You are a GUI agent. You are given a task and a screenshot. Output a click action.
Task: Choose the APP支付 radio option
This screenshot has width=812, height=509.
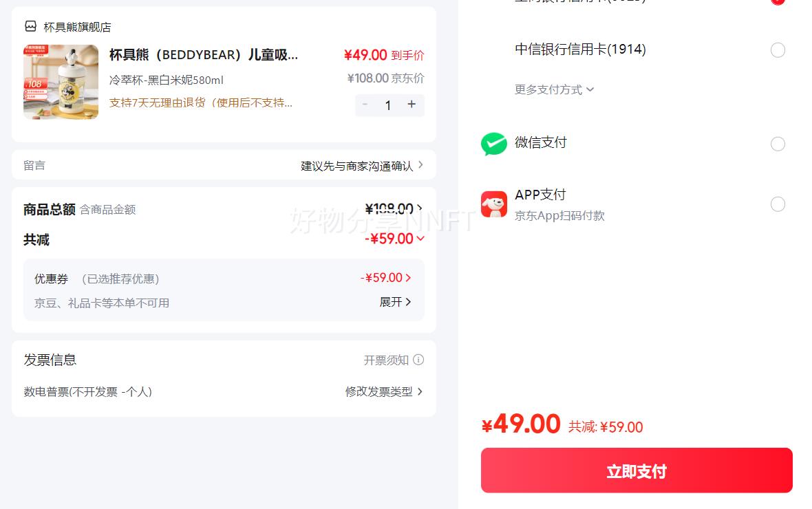coord(778,204)
